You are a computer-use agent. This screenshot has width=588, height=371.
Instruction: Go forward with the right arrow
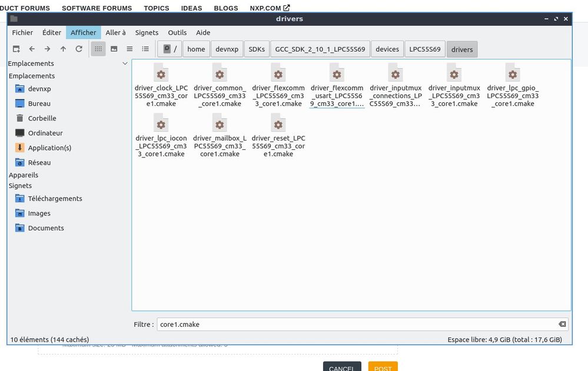[47, 49]
